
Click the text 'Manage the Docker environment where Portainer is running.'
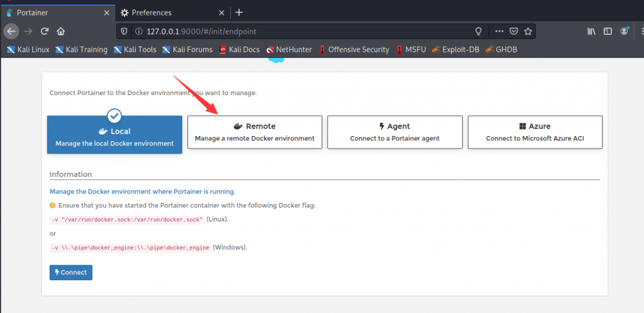point(143,191)
